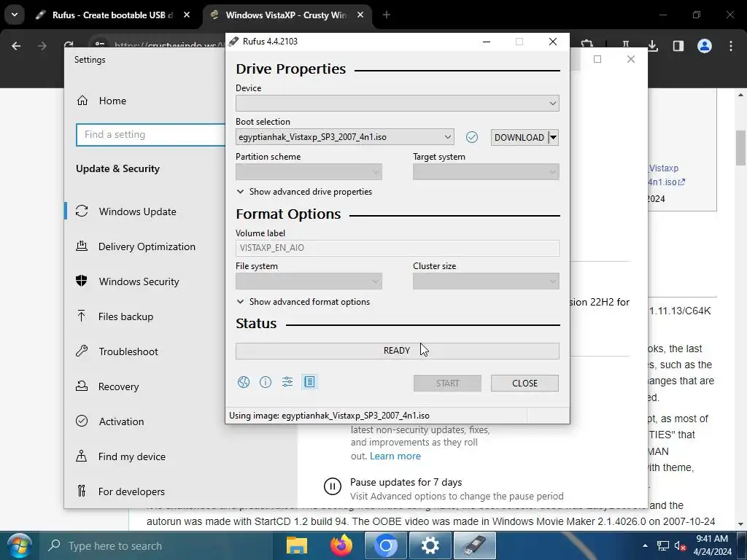
Task: Select Delivery Optimization in Settings sidebar
Action: pyautogui.click(x=146, y=246)
